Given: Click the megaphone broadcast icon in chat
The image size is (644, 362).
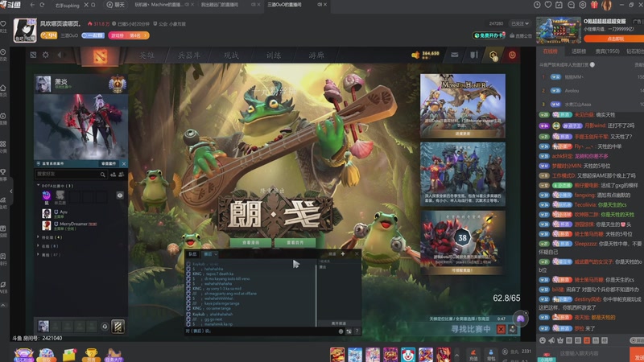Looking at the screenshot, I should pos(551,340).
